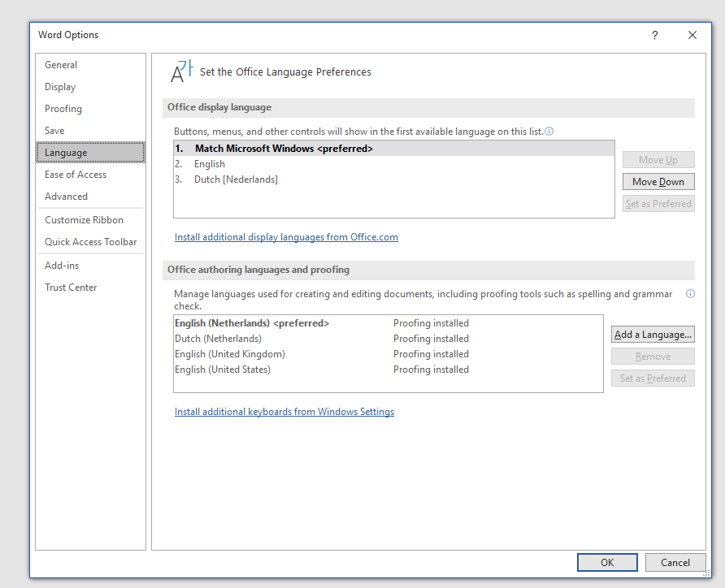Click the info icon beside authoring languages description

pos(690,294)
